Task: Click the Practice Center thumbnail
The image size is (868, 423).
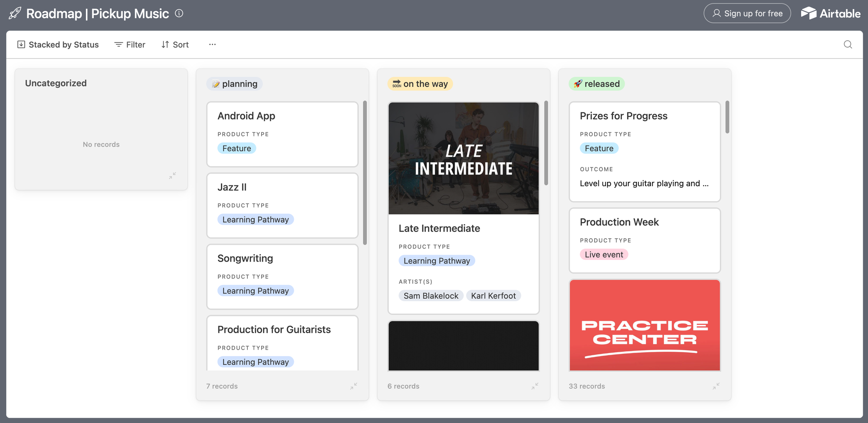Action: tap(645, 325)
